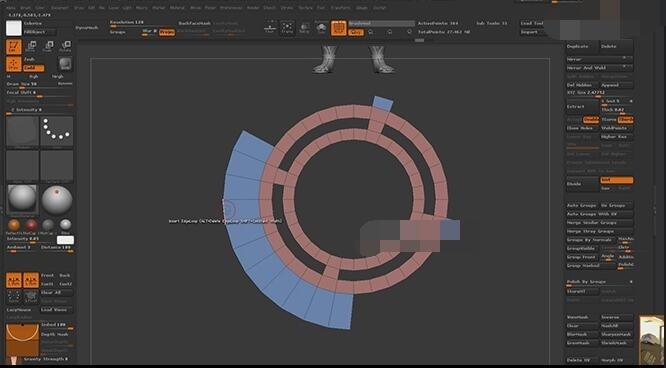Enable the Zadd button
Screen dimensions: 666x368
30,59
